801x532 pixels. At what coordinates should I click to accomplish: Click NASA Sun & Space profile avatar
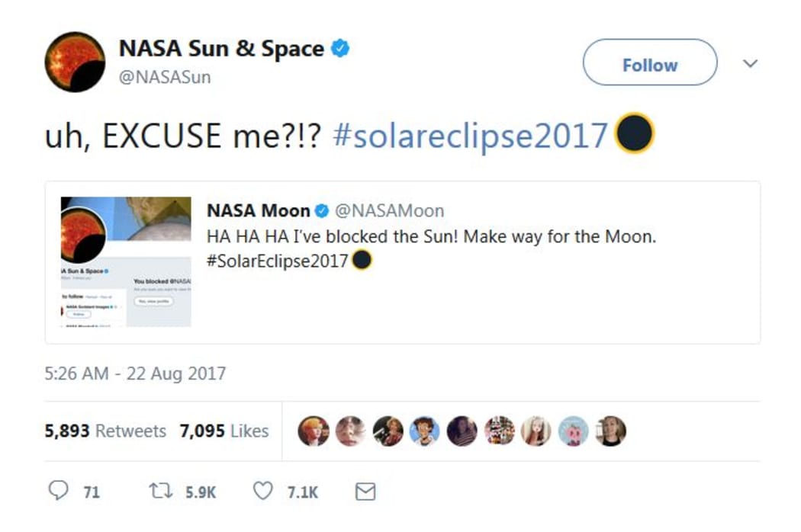75,62
